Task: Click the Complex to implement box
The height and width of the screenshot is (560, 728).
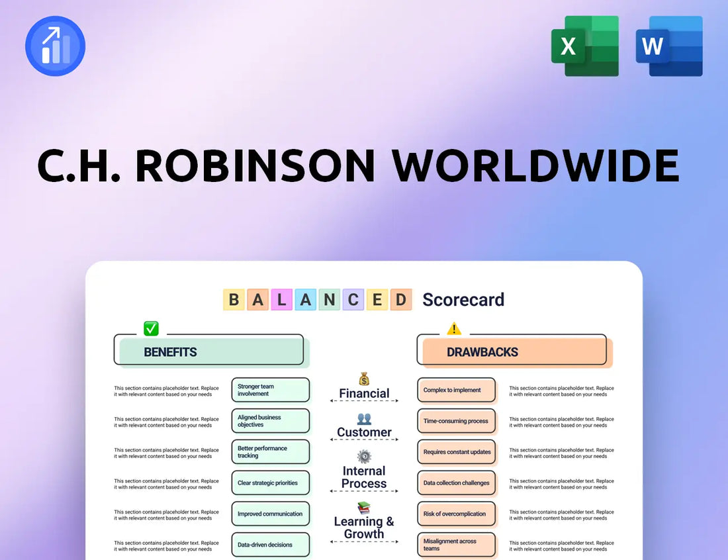Action: coord(457,390)
